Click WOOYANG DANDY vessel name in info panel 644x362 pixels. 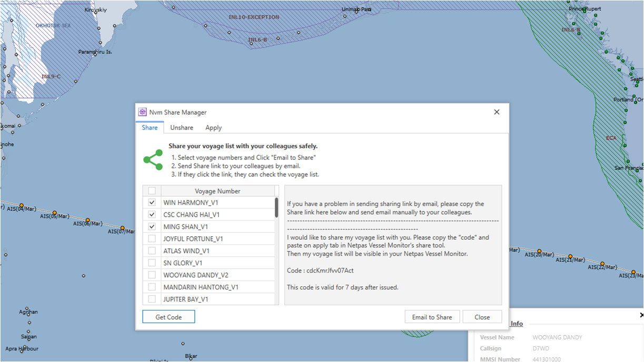pos(558,337)
